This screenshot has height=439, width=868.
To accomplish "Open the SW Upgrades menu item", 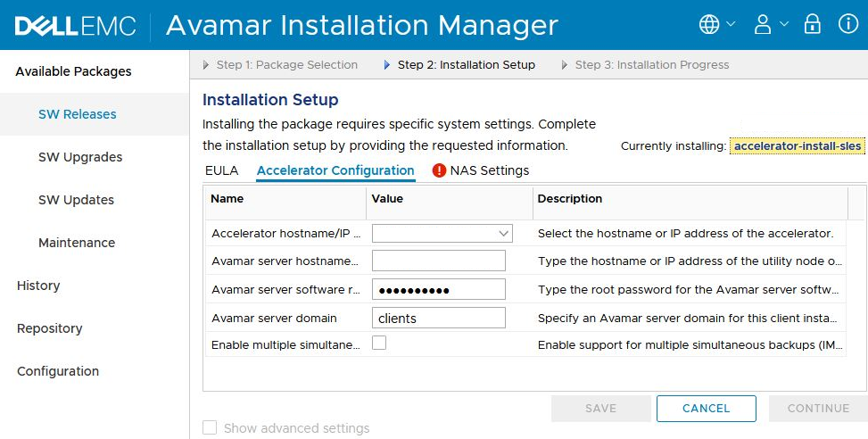I will [x=80, y=157].
